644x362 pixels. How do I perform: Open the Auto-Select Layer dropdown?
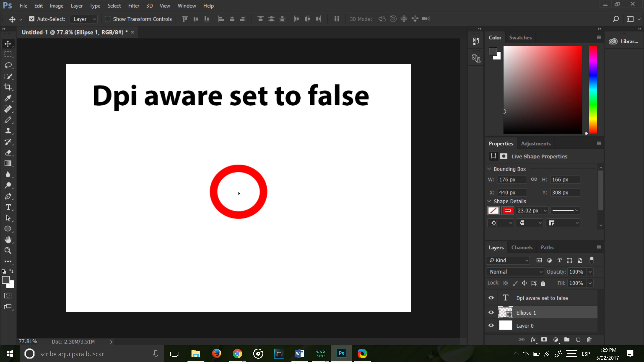(84, 19)
